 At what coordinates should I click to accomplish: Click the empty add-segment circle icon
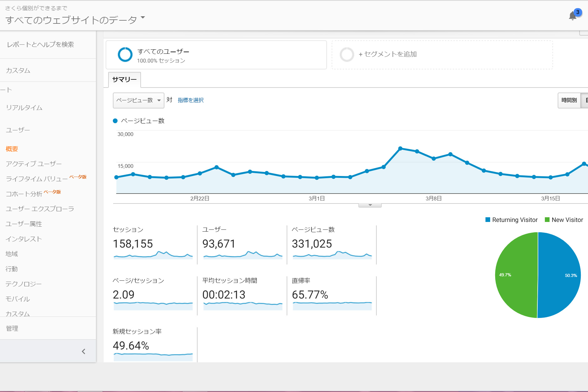point(347,55)
